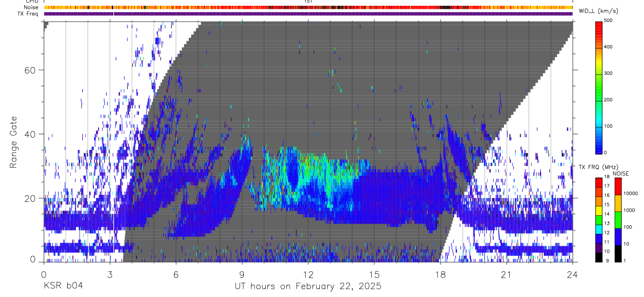The height and width of the screenshot is (297, 644).
Task: Select the green segment of the NOISE color bar
Action: (618, 220)
